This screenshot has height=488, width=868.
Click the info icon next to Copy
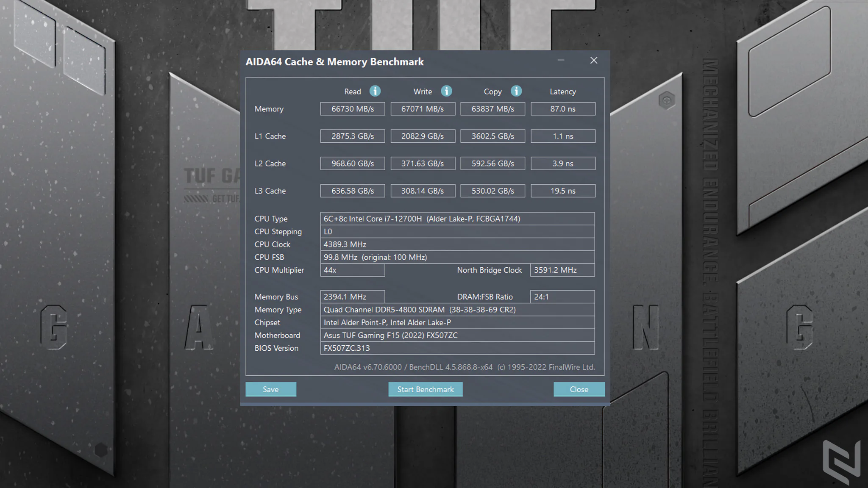point(516,91)
